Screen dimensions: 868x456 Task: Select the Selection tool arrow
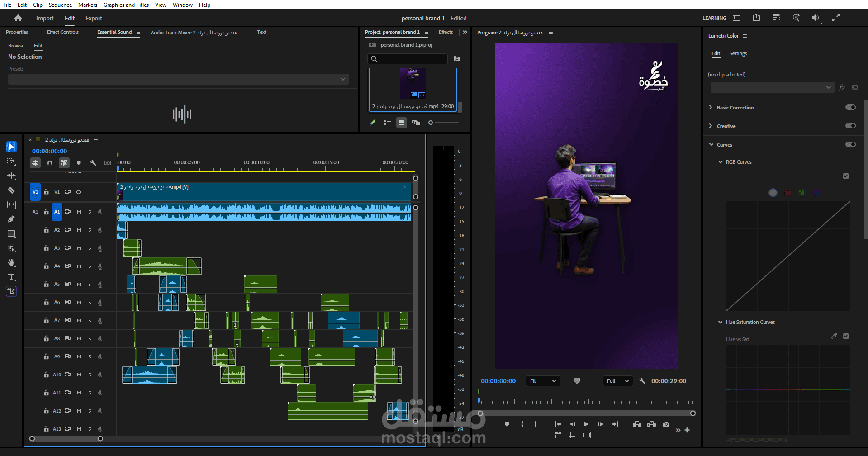coord(11,147)
